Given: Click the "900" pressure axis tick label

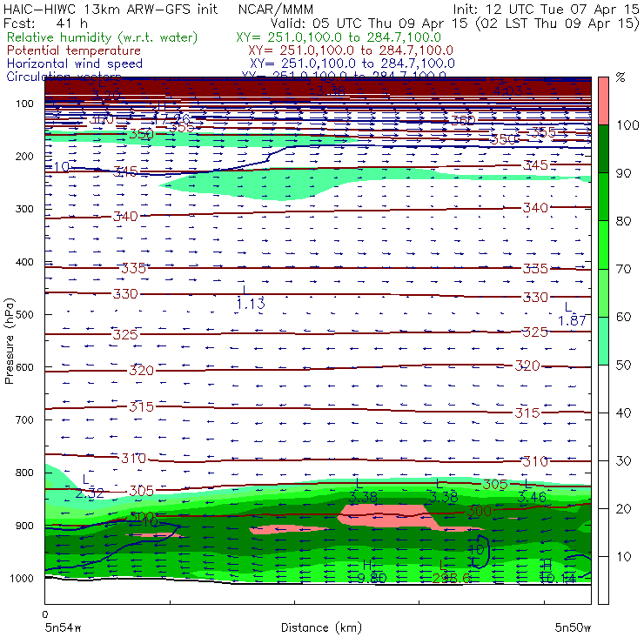Looking at the screenshot, I should (24, 526).
